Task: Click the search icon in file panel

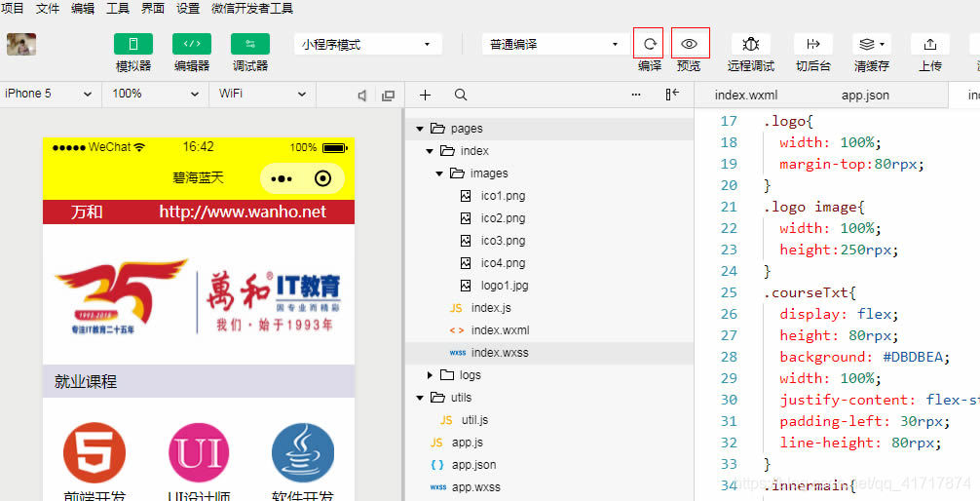Action: [x=461, y=95]
